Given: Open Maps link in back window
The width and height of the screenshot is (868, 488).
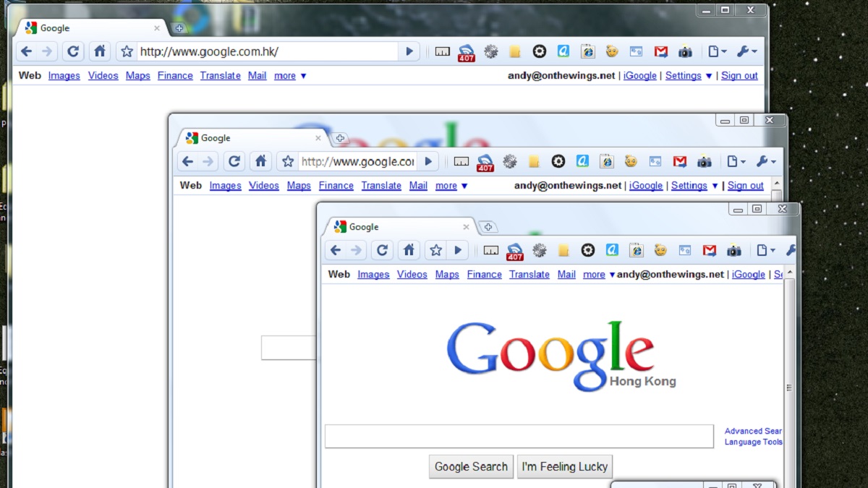Looking at the screenshot, I should click(138, 76).
